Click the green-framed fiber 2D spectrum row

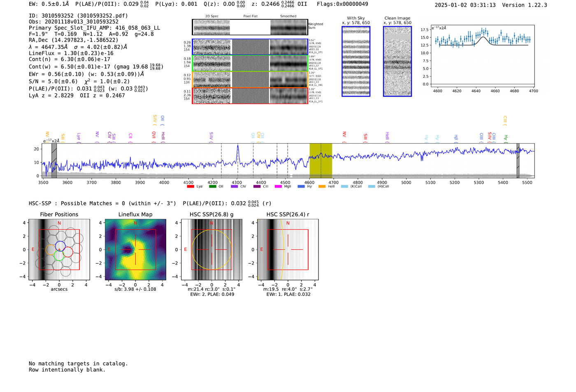(x=250, y=63)
